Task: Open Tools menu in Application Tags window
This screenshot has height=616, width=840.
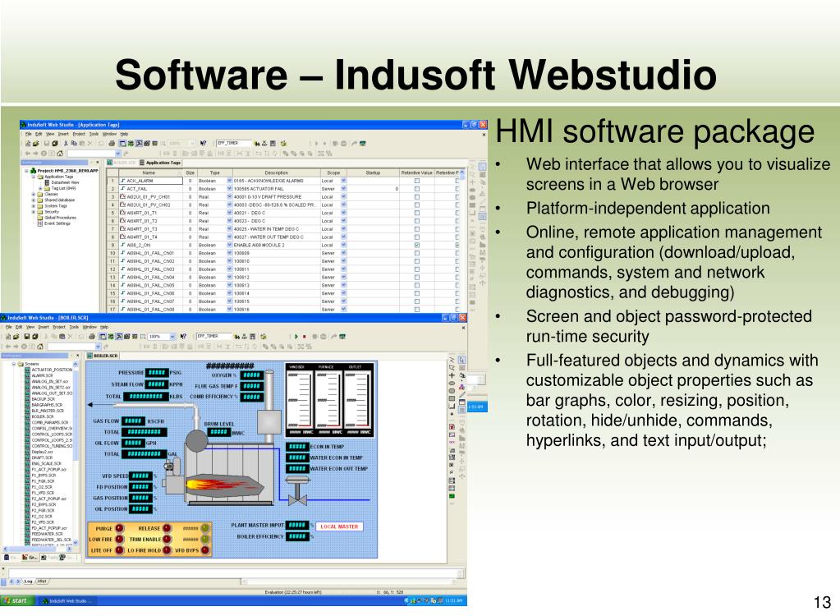Action: pos(94,134)
